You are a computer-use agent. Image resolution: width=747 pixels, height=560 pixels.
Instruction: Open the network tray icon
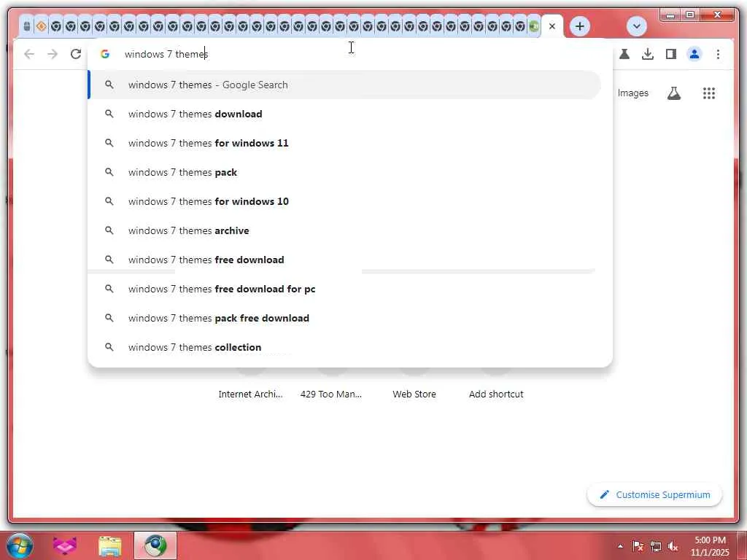click(656, 546)
